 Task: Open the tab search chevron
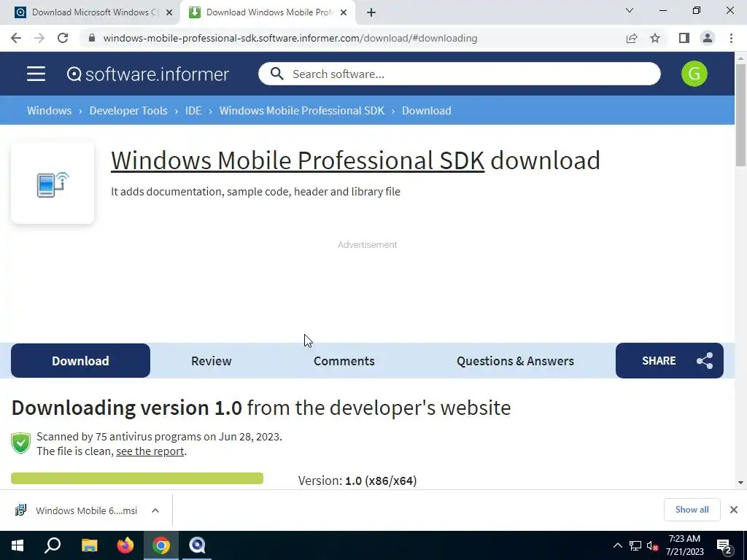click(x=630, y=10)
